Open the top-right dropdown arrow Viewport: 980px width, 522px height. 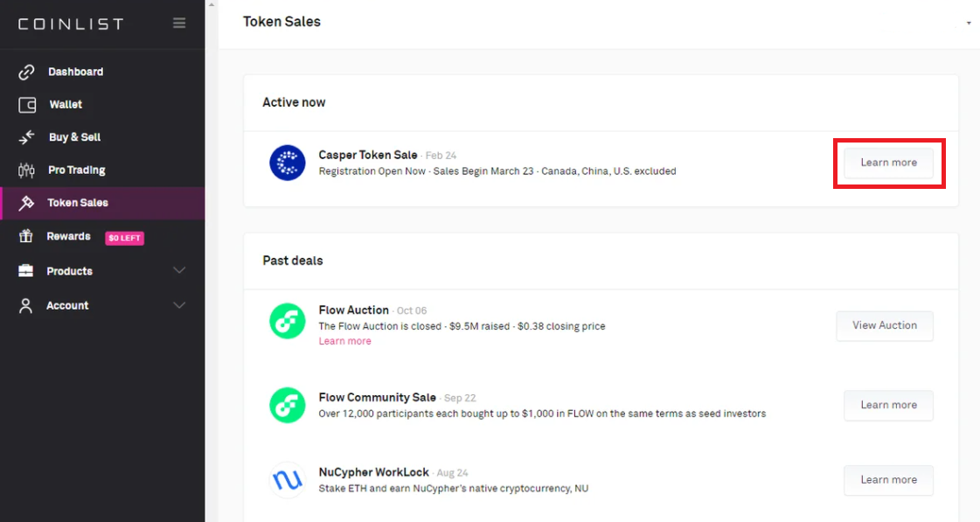click(x=969, y=23)
